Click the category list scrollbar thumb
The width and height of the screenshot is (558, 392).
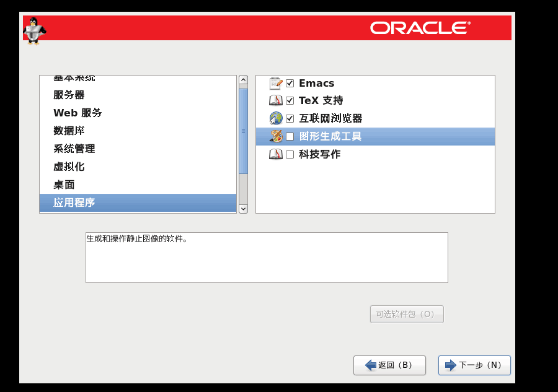click(x=243, y=131)
